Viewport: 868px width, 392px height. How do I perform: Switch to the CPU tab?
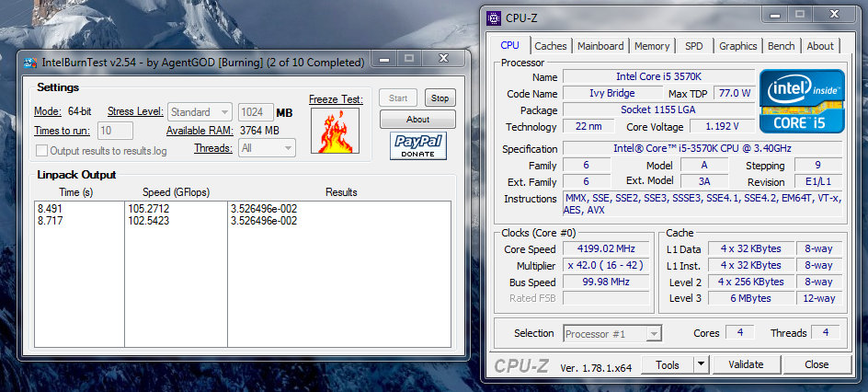coord(509,45)
